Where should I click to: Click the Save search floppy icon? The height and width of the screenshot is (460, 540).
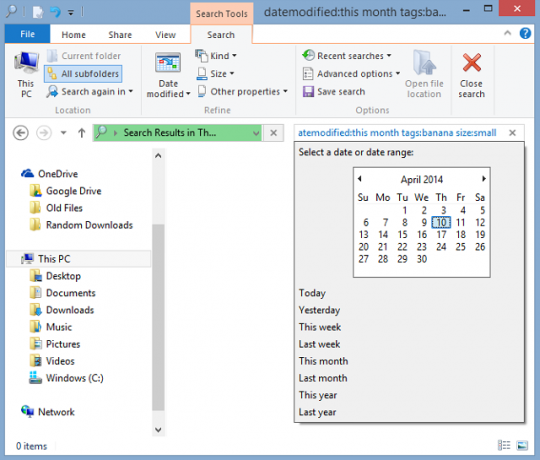point(308,92)
